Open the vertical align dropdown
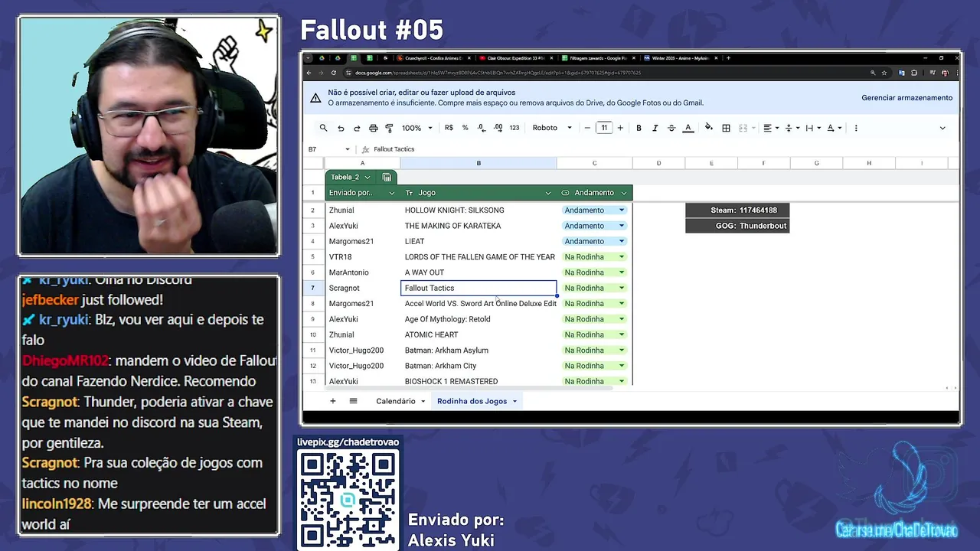The width and height of the screenshot is (980, 551). click(792, 128)
